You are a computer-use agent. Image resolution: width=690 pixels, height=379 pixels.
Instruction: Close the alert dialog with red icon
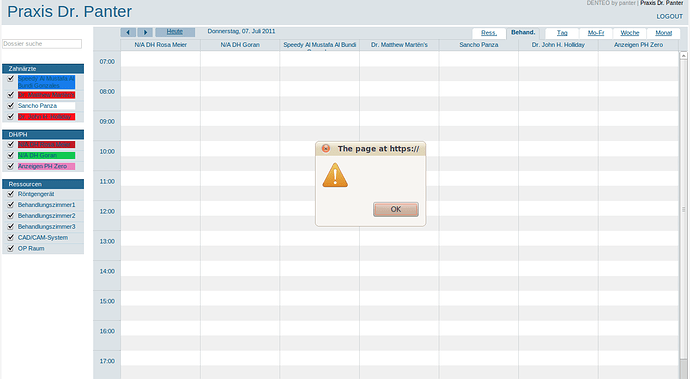click(326, 148)
